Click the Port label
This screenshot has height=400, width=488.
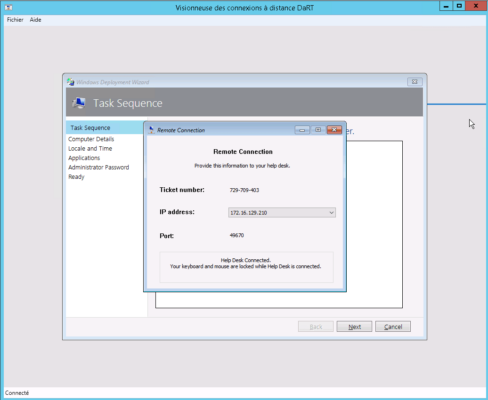(167, 236)
